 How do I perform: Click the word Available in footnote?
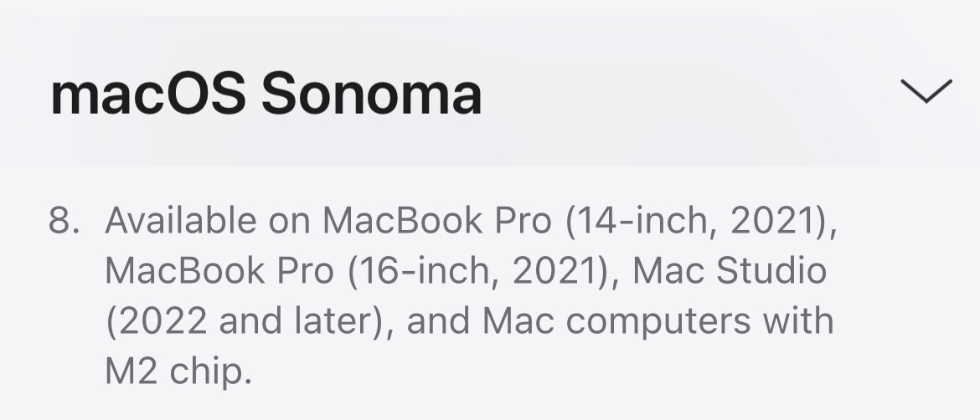(x=181, y=220)
